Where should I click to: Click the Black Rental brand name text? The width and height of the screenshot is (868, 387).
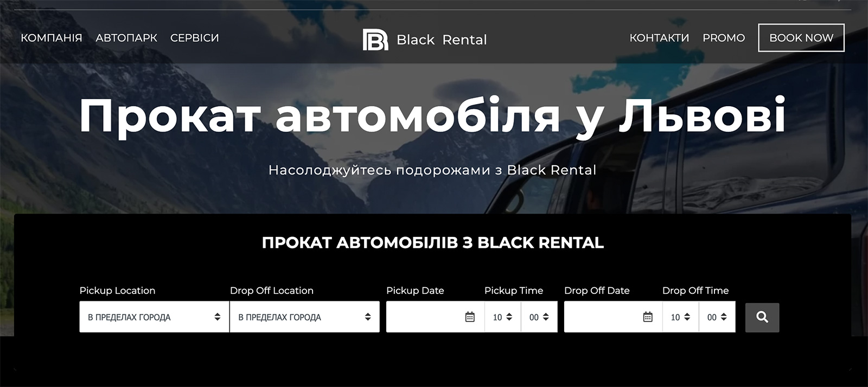tap(442, 40)
